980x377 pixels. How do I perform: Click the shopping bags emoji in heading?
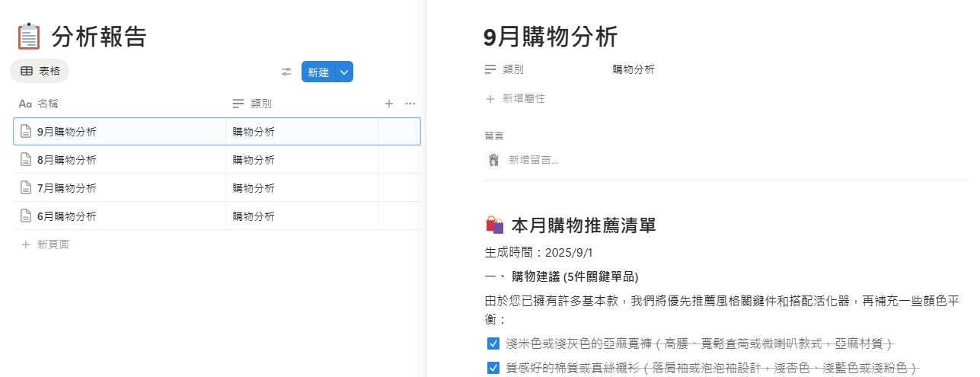point(495,225)
